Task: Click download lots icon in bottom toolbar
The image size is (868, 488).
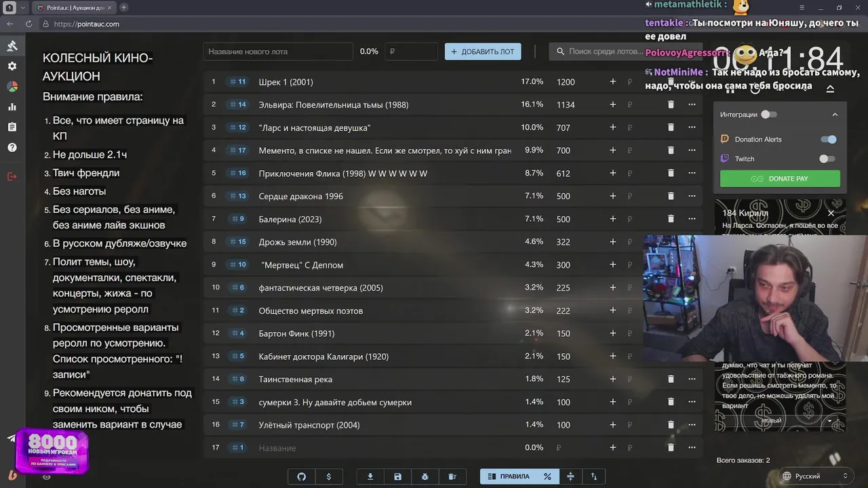Action: (370, 476)
